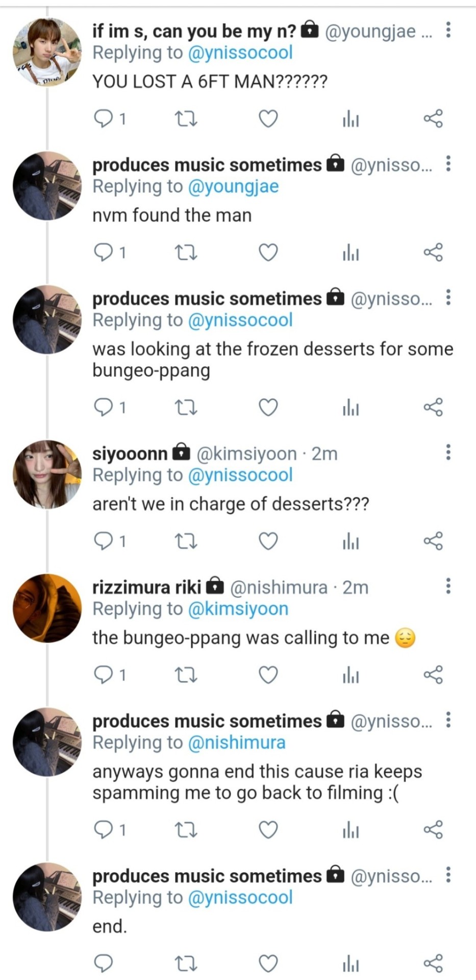Open the @kimsiyoon mention in riki's reply
The height and width of the screenshot is (980, 476).
(238, 609)
